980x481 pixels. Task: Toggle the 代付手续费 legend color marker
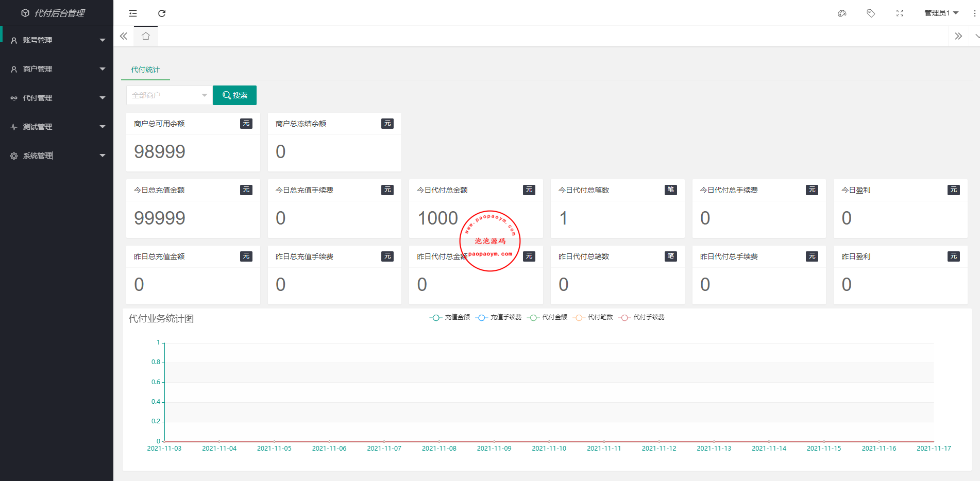pyautogui.click(x=624, y=318)
